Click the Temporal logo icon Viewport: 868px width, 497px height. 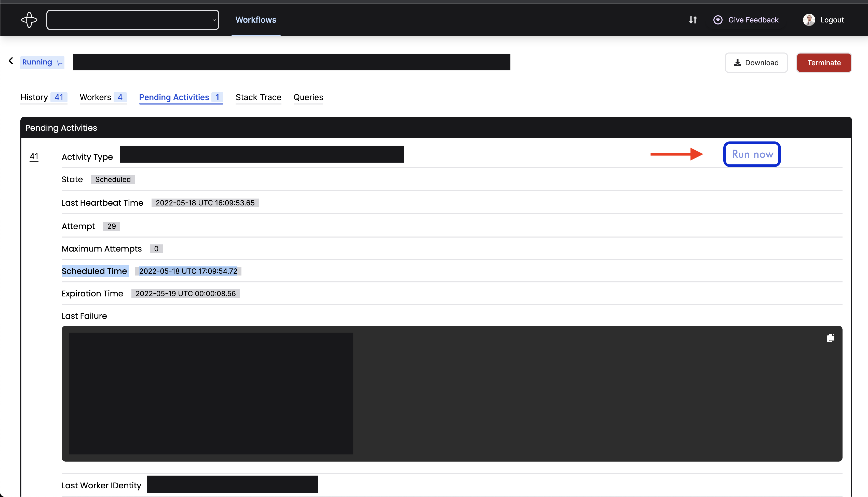click(x=29, y=19)
